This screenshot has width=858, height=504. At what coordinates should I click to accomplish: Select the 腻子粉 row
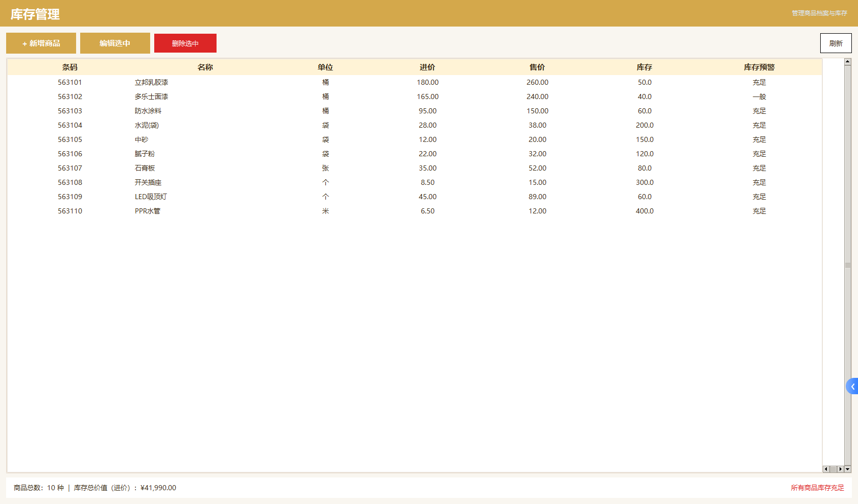click(415, 154)
